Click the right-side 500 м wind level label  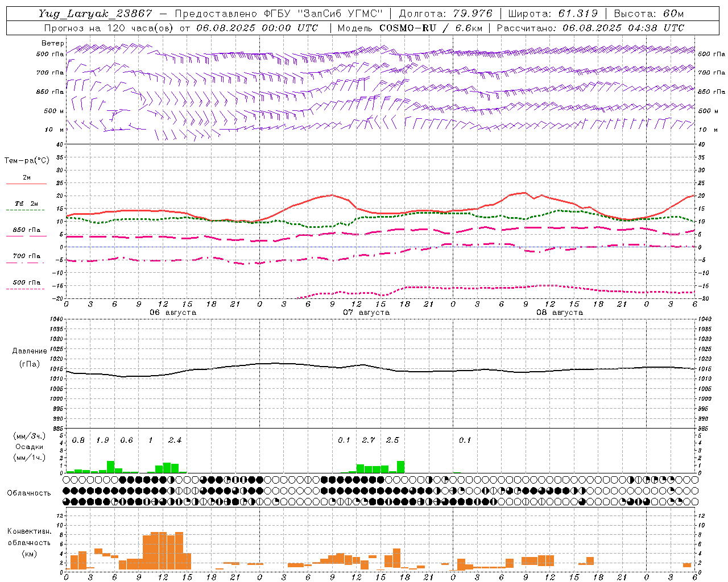[708, 111]
